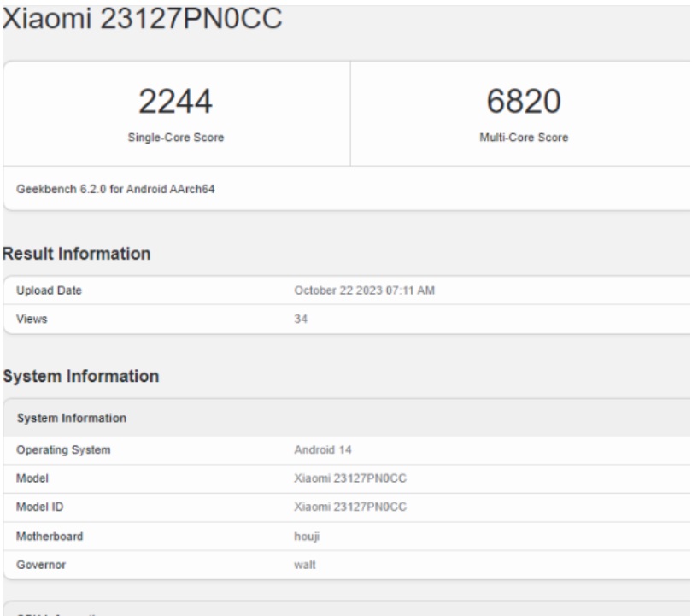Click the Upload Date row label

click(49, 290)
